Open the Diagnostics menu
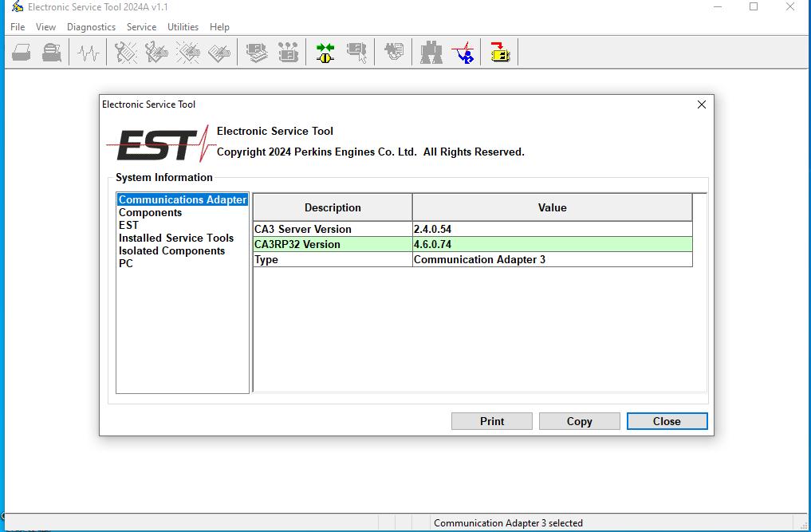Image resolution: width=811 pixels, height=532 pixels. [91, 27]
